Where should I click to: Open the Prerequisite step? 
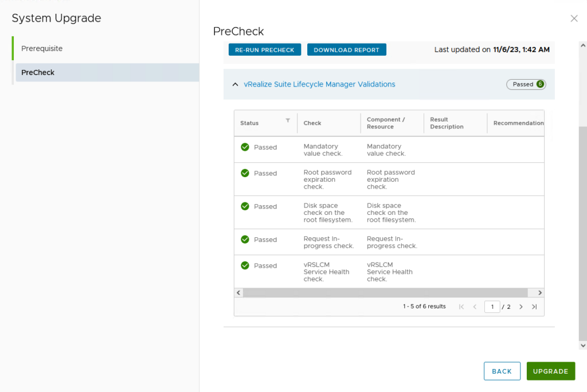click(x=42, y=49)
